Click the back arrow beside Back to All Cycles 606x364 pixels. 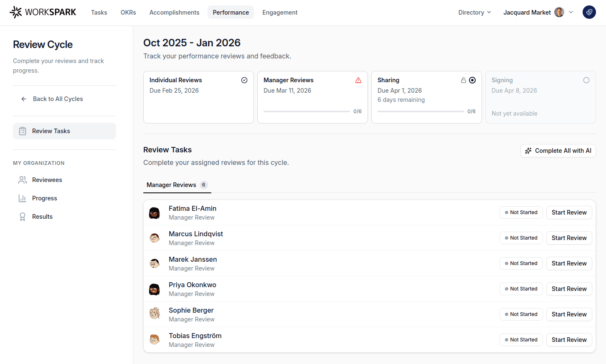click(23, 99)
